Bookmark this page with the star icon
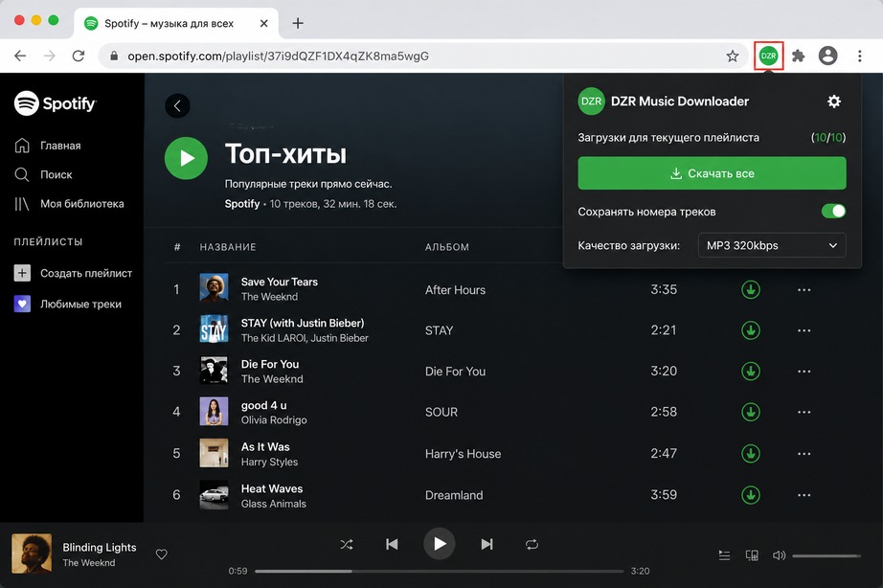 (732, 56)
